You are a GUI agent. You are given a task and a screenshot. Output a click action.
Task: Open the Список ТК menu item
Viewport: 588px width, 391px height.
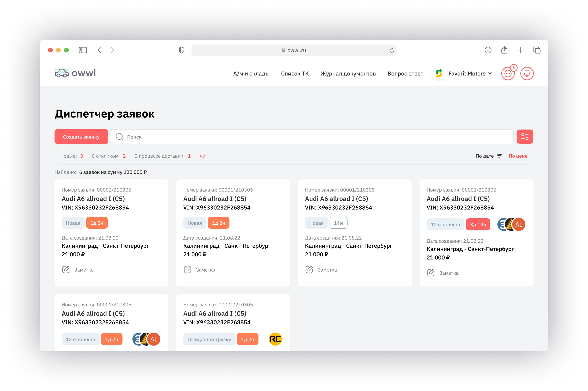(x=295, y=74)
